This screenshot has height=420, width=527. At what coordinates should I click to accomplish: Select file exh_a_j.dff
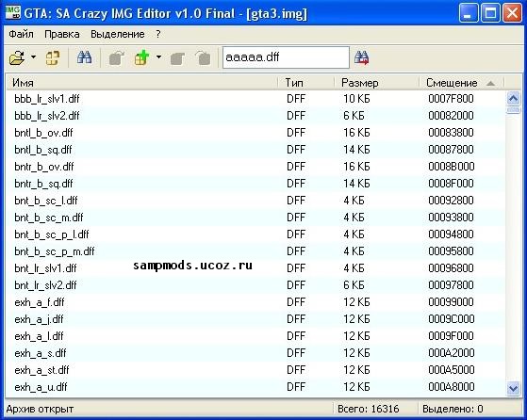(39, 319)
